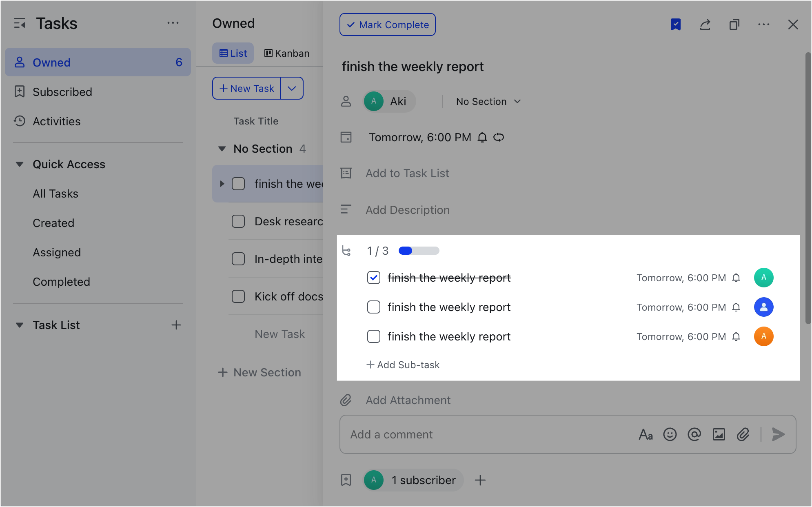The image size is (812, 507).
Task: Collapse the Quick Access section
Action: coord(20,164)
